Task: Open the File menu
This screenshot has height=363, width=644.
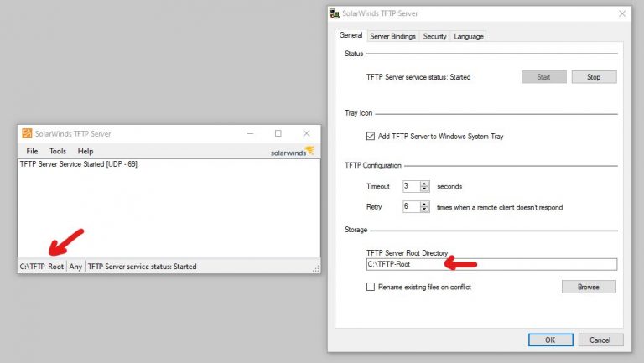Action: [32, 151]
